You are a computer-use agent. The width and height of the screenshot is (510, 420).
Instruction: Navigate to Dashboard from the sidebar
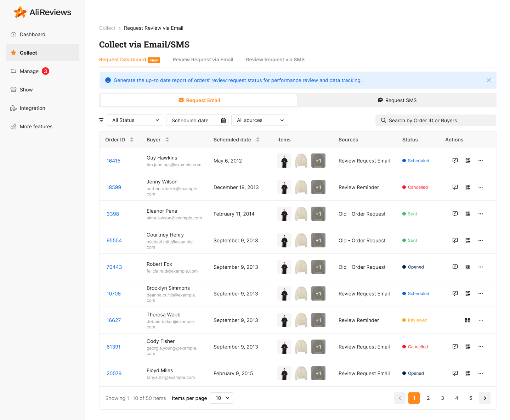pos(33,34)
